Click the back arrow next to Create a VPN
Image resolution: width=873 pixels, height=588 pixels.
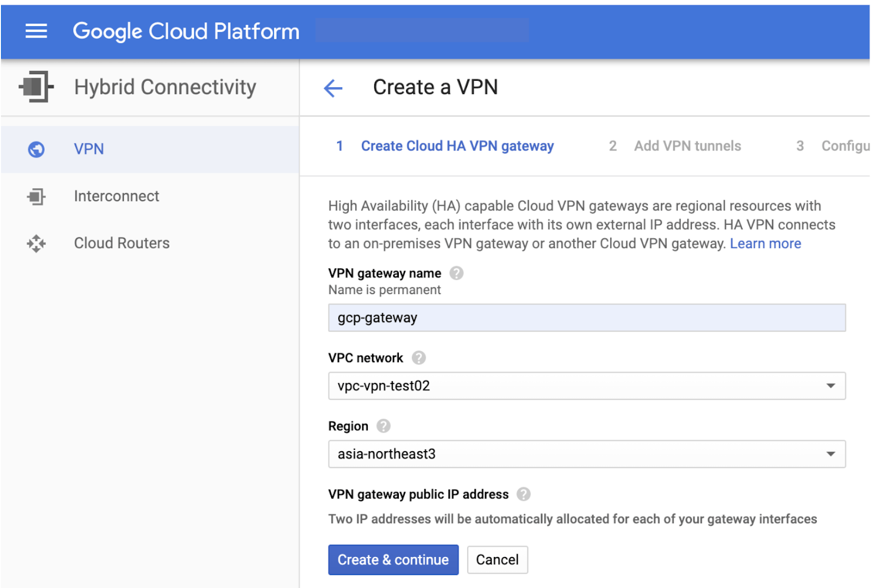coord(333,88)
